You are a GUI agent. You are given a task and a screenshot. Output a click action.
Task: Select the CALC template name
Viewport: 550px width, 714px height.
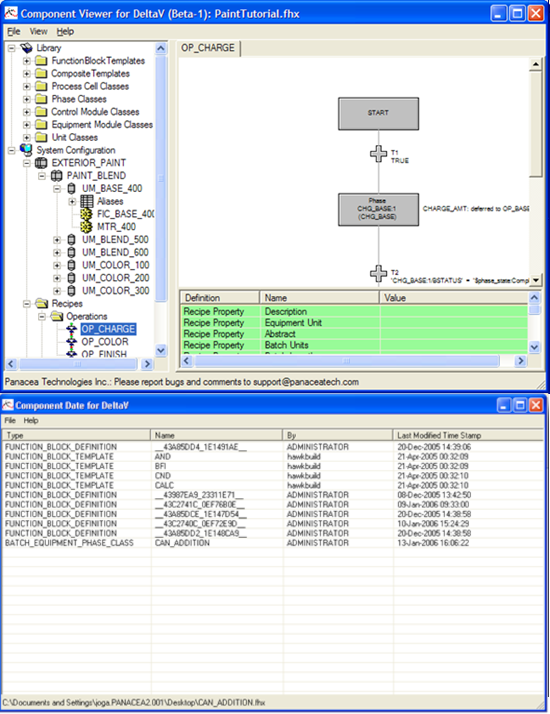click(164, 485)
